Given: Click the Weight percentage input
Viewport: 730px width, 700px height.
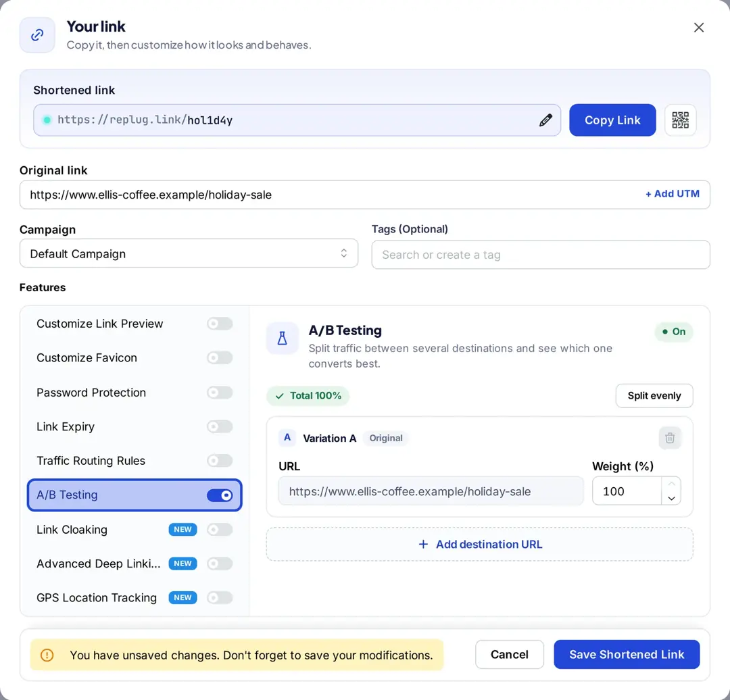Looking at the screenshot, I should pyautogui.click(x=627, y=491).
